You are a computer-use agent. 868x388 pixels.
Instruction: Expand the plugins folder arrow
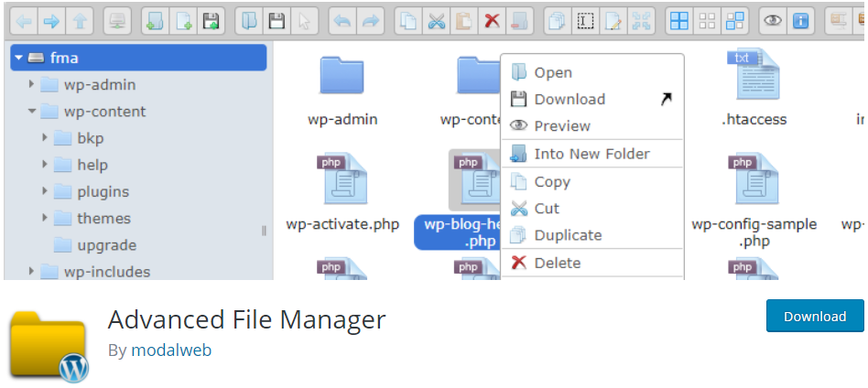[45, 191]
